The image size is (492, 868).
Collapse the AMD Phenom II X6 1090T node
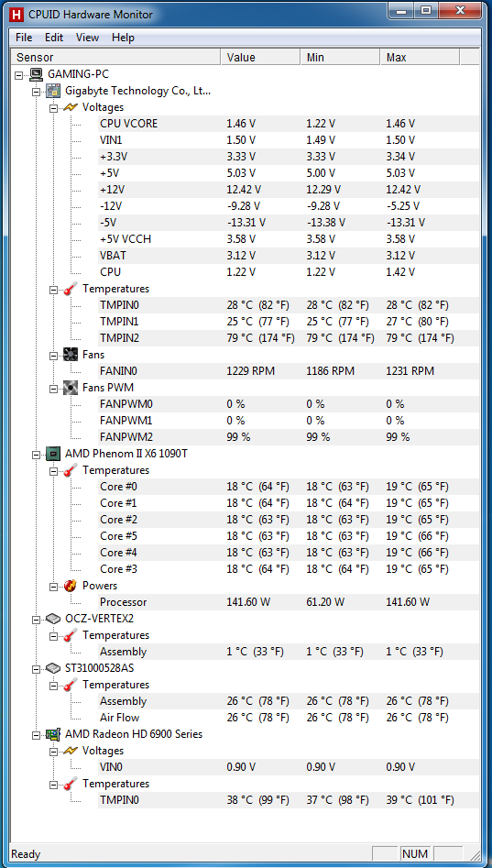click(37, 454)
